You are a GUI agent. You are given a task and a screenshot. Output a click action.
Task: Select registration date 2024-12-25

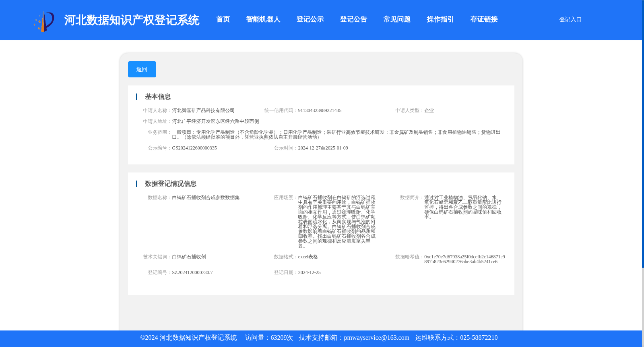point(309,272)
